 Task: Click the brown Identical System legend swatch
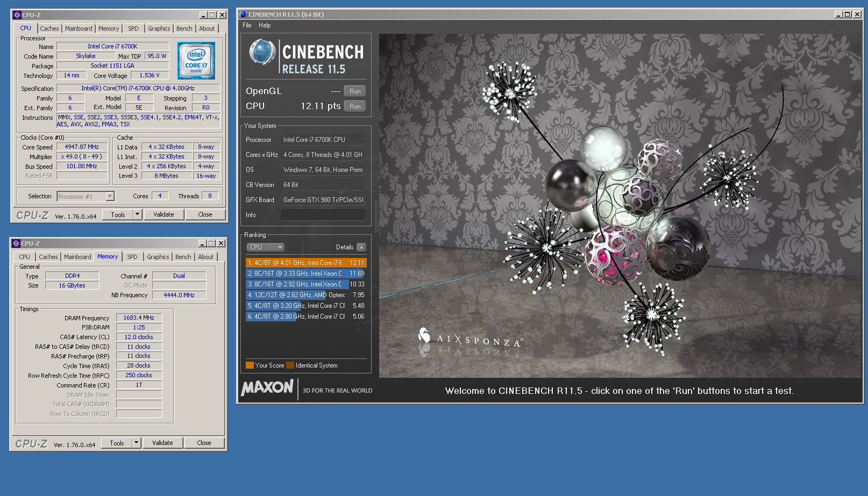point(290,365)
